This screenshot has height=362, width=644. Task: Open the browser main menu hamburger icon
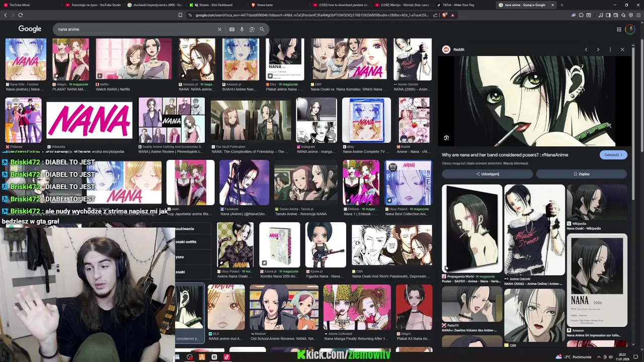(638, 15)
